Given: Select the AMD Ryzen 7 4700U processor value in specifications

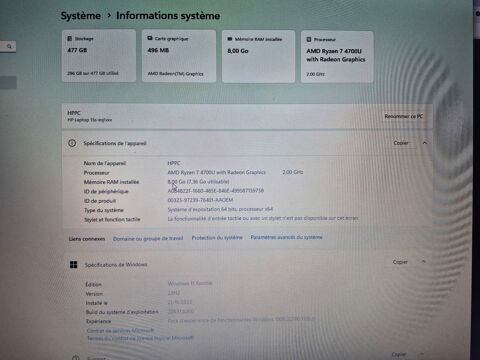Looking at the screenshot, I should 216,172.
